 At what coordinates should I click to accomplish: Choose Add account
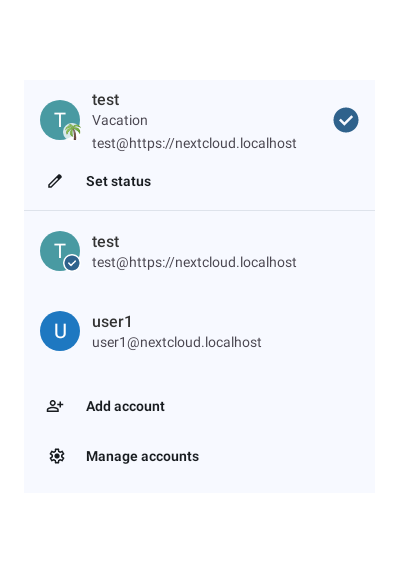click(x=200, y=406)
